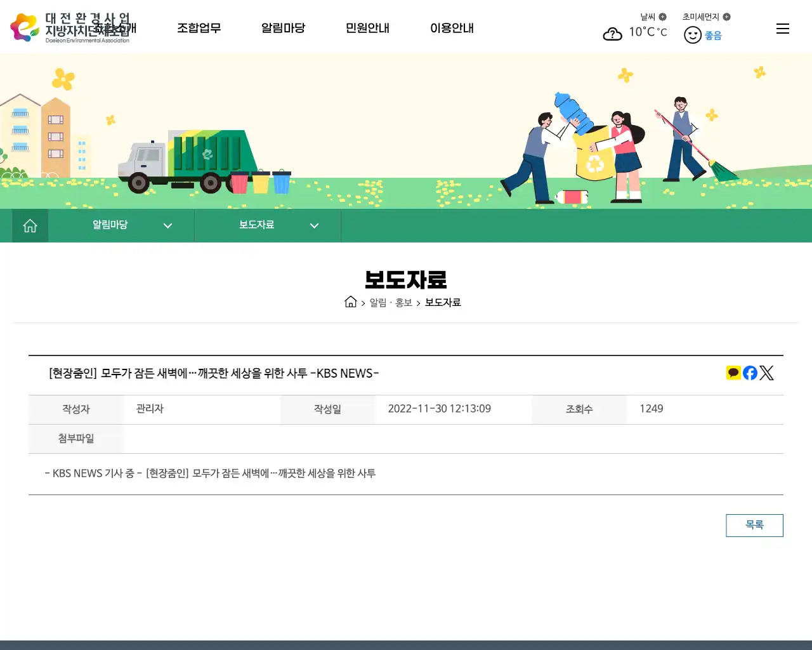812x650 pixels.
Task: Open the home icon in the green breadcrumb bar
Action: click(30, 225)
